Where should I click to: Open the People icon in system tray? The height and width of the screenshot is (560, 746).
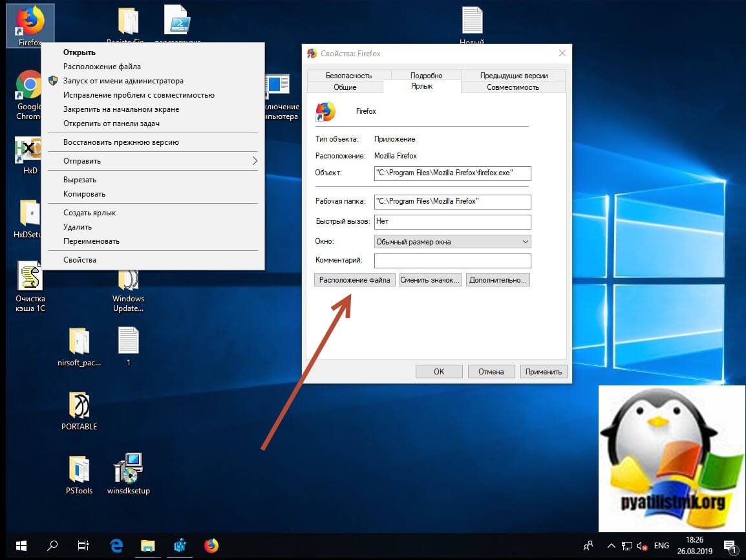click(588, 546)
